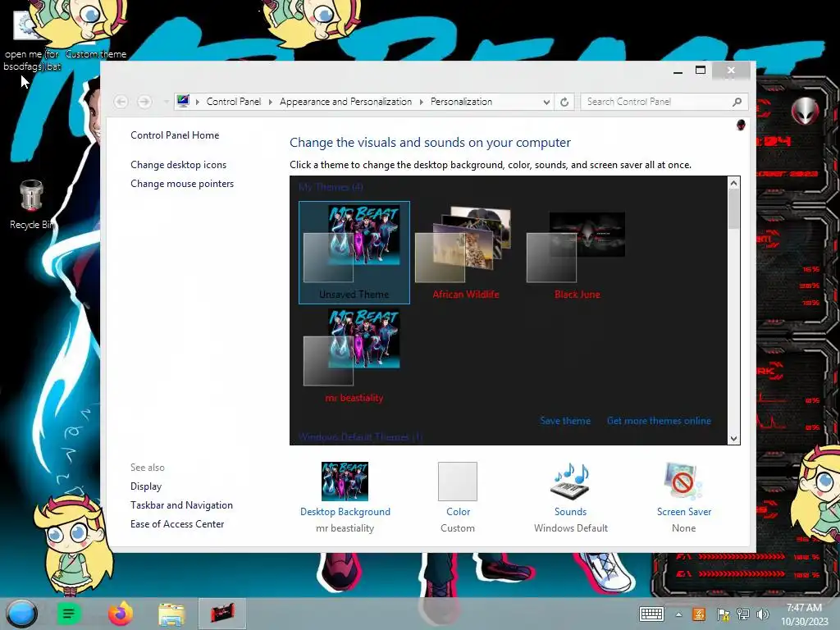Open recent pages dropdown near nav arrows
Viewport: 840px width, 630px height.
pos(166,102)
